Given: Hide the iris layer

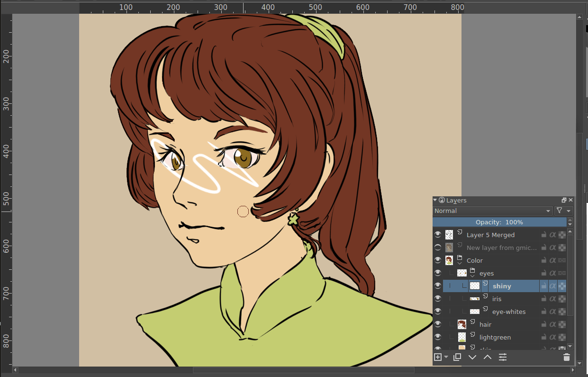Looking at the screenshot, I should [x=438, y=299].
